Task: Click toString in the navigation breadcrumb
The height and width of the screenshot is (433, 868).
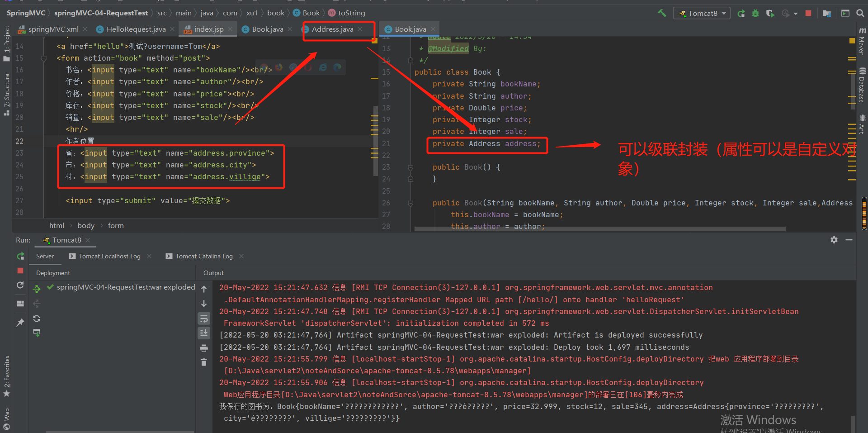Action: coord(347,13)
